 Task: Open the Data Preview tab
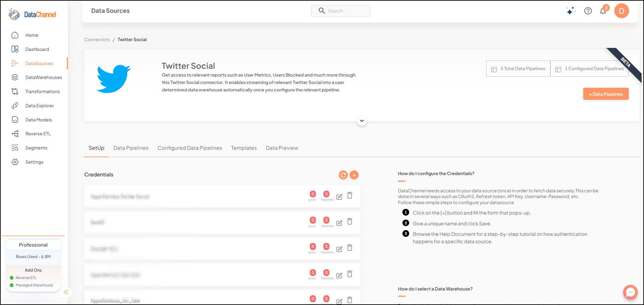(x=282, y=148)
